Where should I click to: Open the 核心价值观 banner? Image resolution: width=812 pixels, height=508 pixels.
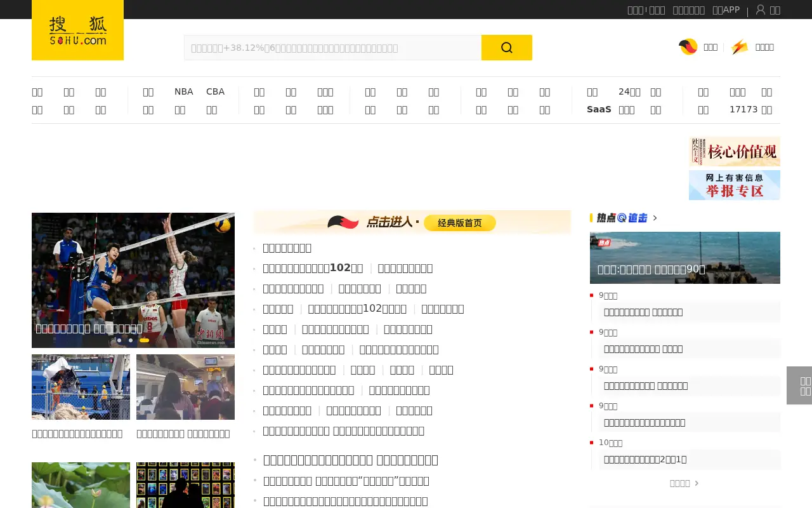point(735,152)
